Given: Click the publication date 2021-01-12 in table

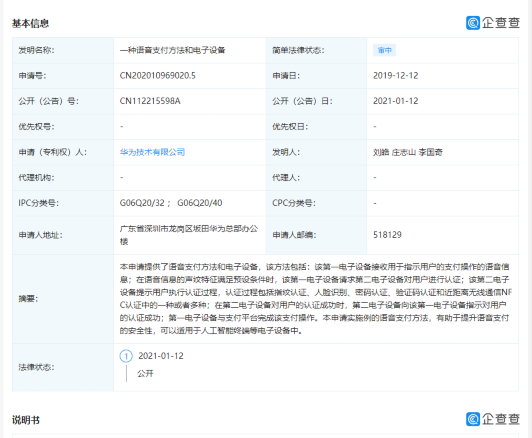Looking at the screenshot, I should pos(396,101).
